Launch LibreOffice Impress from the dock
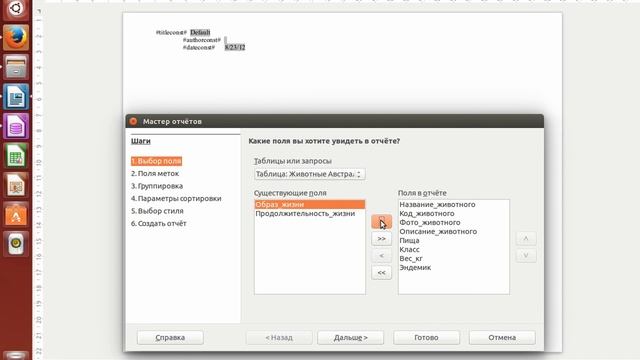Viewport: 640px width, 360px height. tap(16, 186)
